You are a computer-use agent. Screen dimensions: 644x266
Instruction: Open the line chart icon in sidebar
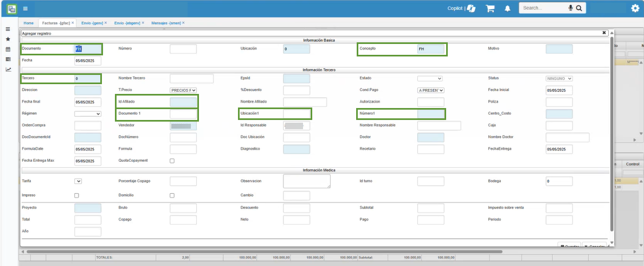8,69
